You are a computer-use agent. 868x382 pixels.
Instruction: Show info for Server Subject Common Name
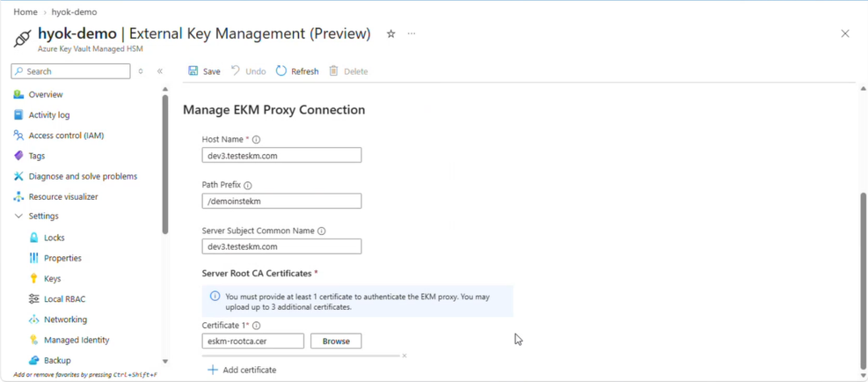(322, 231)
